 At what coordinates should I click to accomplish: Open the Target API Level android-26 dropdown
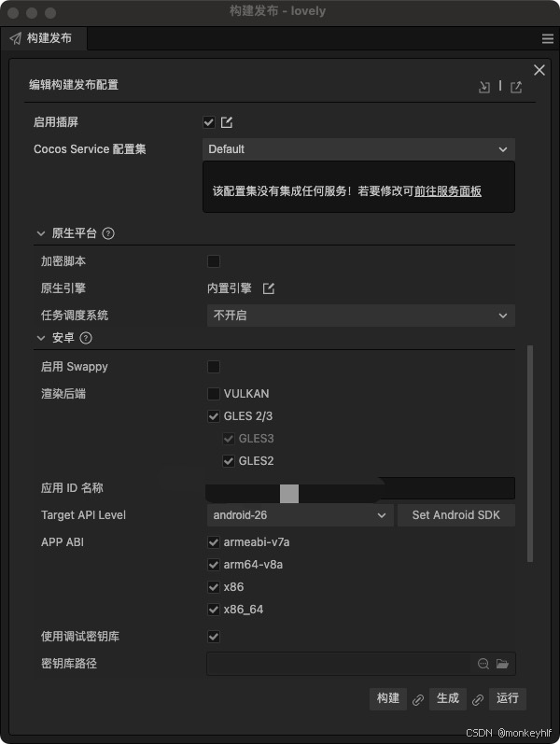[300, 514]
